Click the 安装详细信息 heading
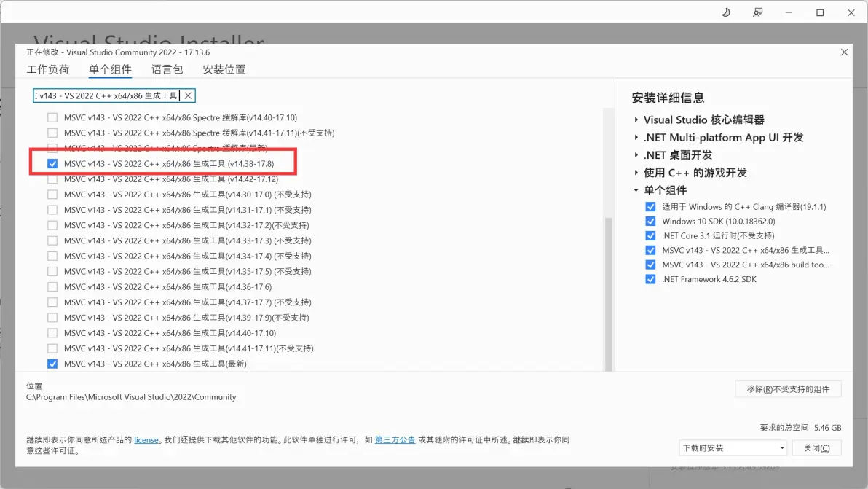Screen dimensions: 868x489 tap(668, 98)
